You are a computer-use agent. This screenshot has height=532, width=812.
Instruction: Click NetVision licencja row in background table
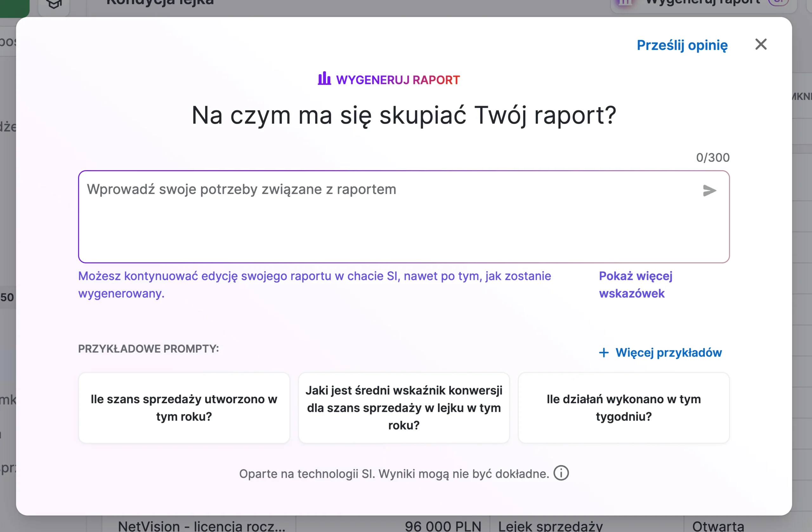pos(201,526)
